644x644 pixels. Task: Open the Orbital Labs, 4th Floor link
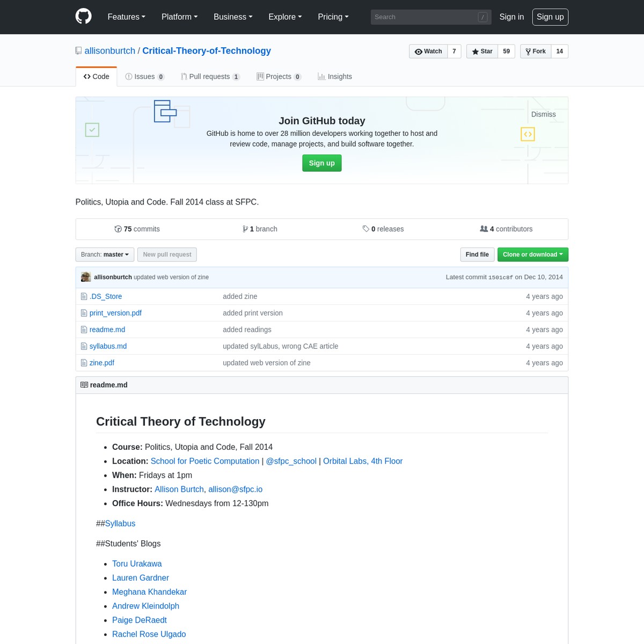(x=363, y=461)
